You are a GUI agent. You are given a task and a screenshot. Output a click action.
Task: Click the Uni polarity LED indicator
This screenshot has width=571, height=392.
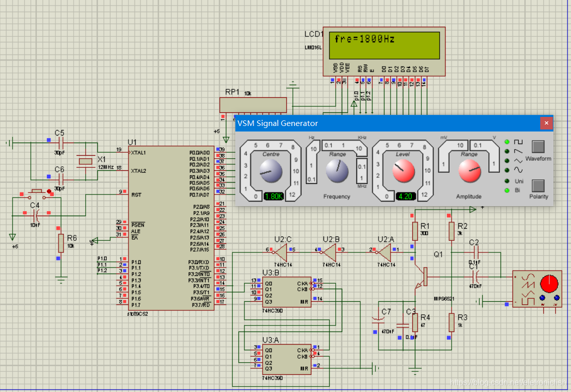(x=507, y=181)
